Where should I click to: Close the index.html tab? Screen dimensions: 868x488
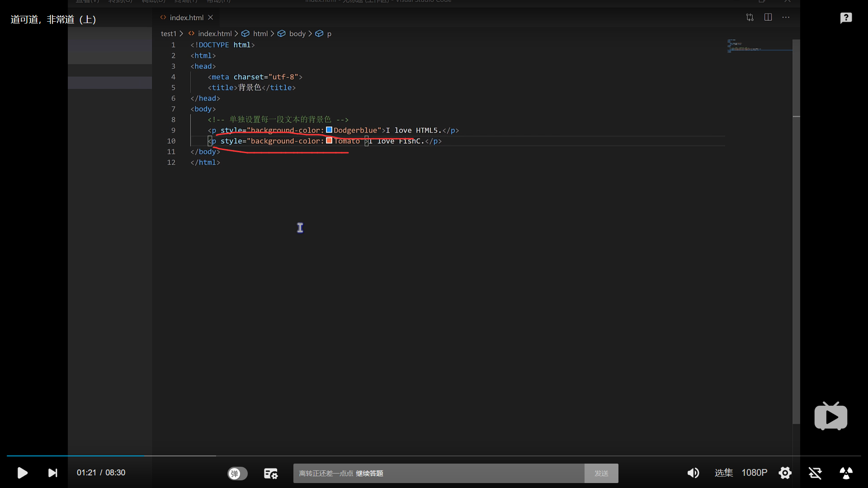[210, 18]
